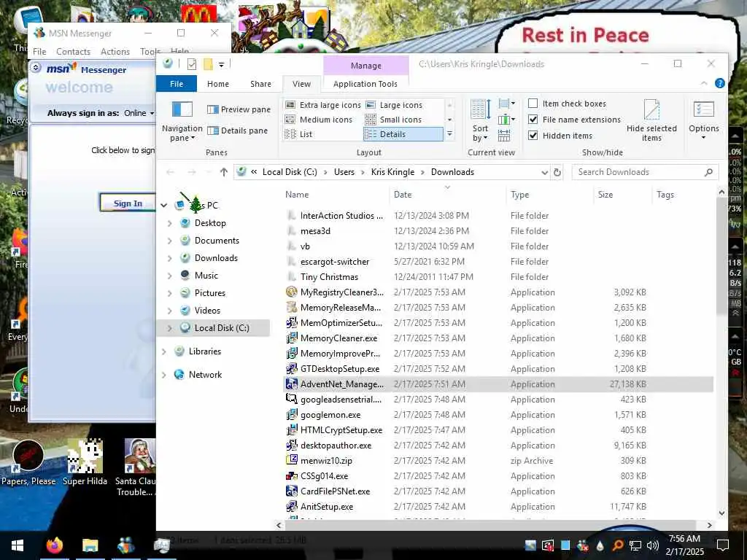Toggle the Preview pane button

(x=239, y=109)
